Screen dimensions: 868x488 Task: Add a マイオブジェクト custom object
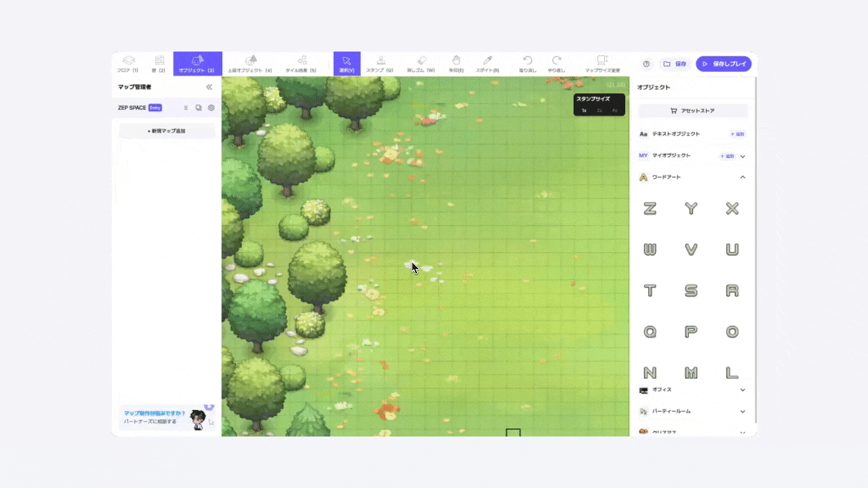[726, 156]
